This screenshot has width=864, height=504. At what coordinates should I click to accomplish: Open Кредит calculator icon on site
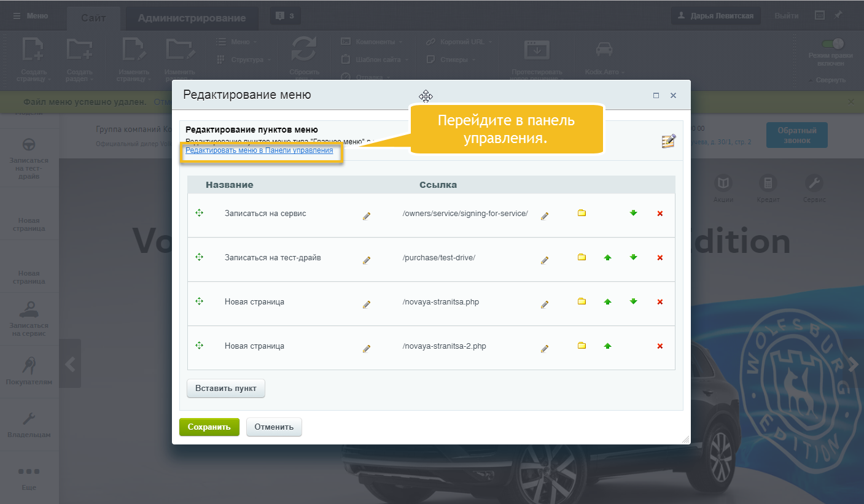click(768, 189)
